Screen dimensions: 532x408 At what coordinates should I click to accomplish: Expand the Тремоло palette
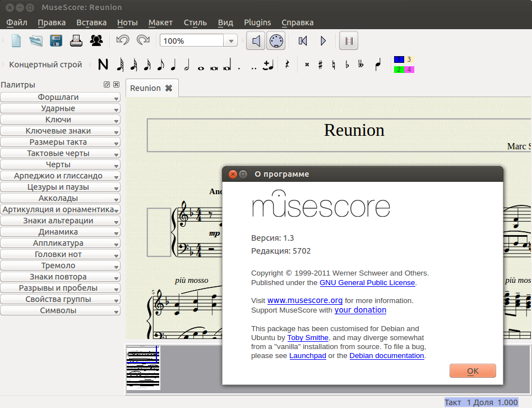[x=61, y=265]
